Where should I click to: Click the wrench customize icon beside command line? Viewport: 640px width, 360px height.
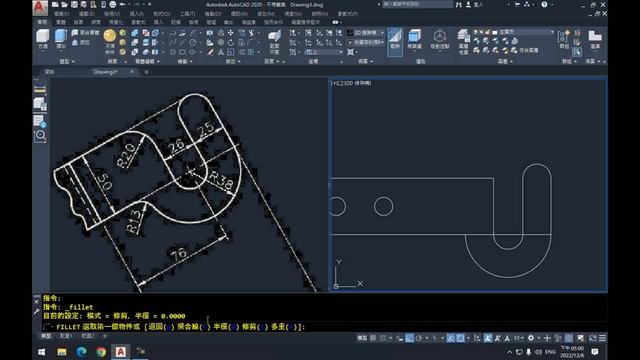pos(37,311)
